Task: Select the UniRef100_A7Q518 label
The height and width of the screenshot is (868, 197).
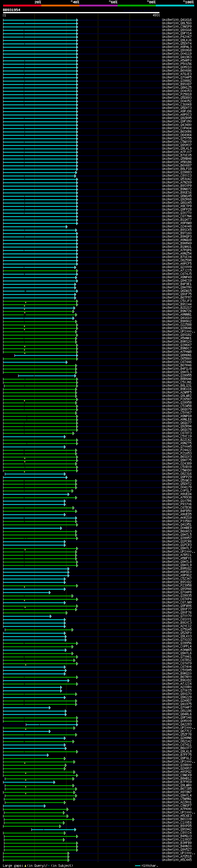Action: coord(177,856)
